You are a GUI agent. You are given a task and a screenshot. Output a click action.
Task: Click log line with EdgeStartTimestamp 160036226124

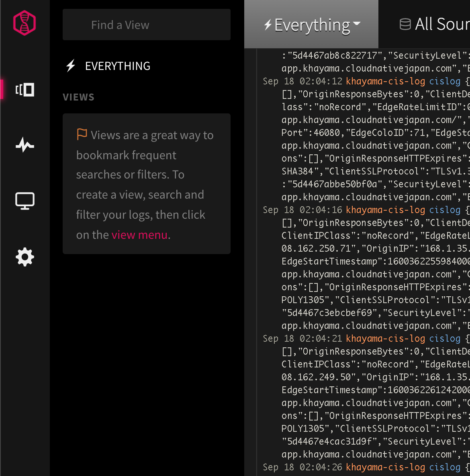[x=376, y=390]
